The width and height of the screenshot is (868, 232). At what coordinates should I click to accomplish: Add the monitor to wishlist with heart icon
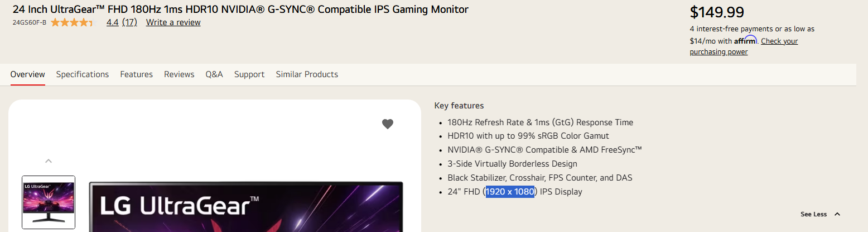pos(388,124)
